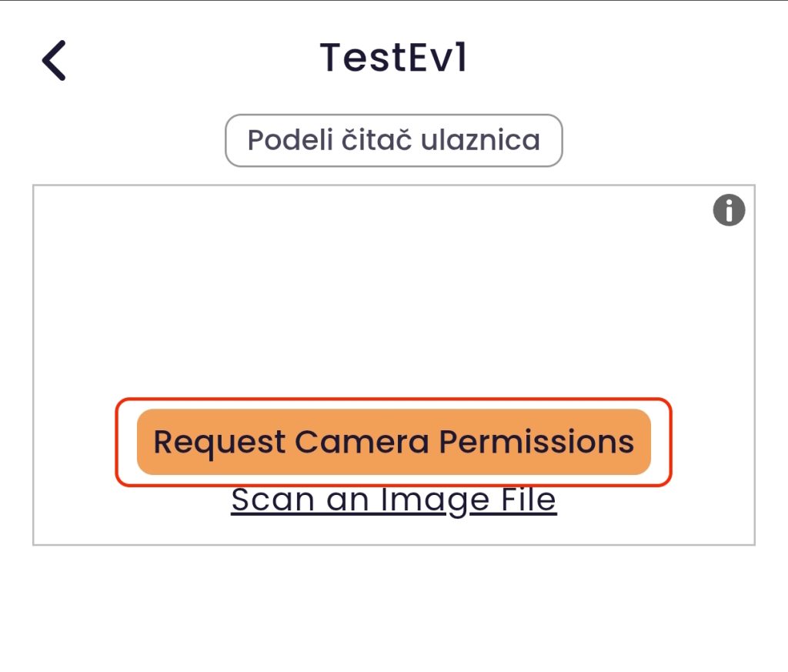788x672 pixels.
Task: Open image file scanning via underlined link
Action: 393,499
